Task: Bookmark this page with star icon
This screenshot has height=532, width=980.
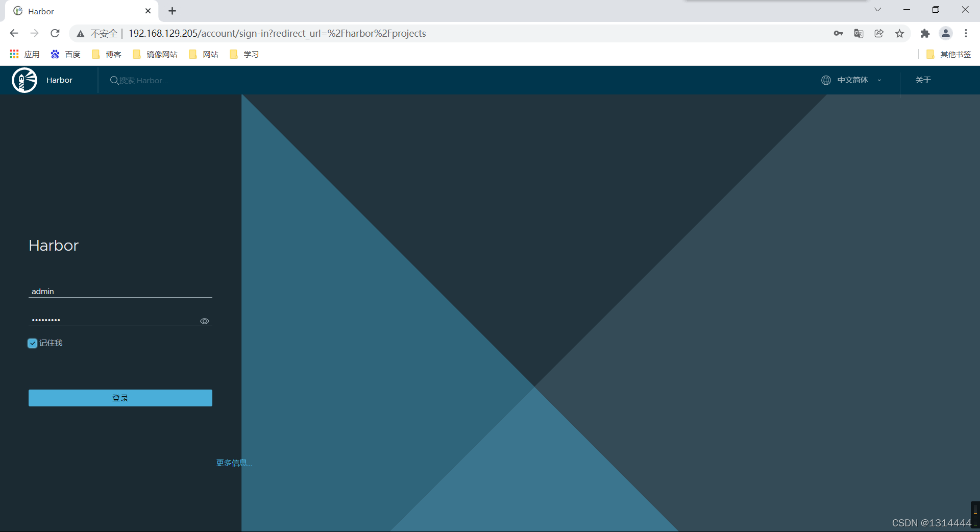Action: coord(899,33)
